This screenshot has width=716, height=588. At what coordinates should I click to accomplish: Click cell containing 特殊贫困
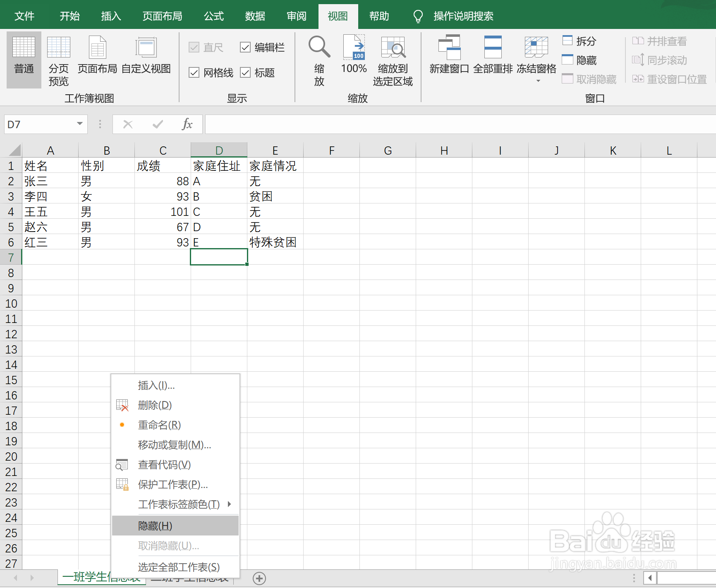click(x=275, y=242)
